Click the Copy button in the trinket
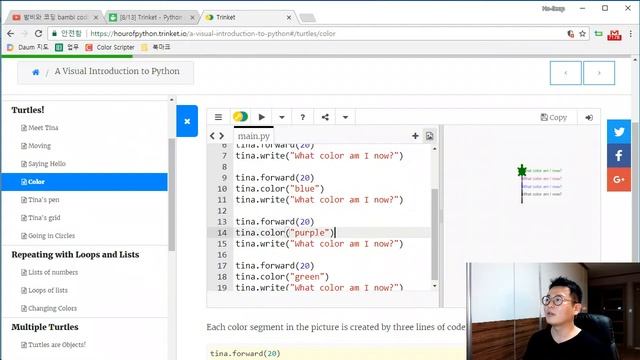The image size is (640, 360). pos(553,118)
